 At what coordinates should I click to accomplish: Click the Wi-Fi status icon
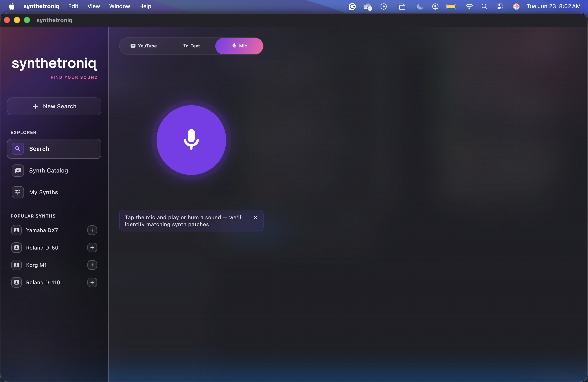(x=469, y=7)
